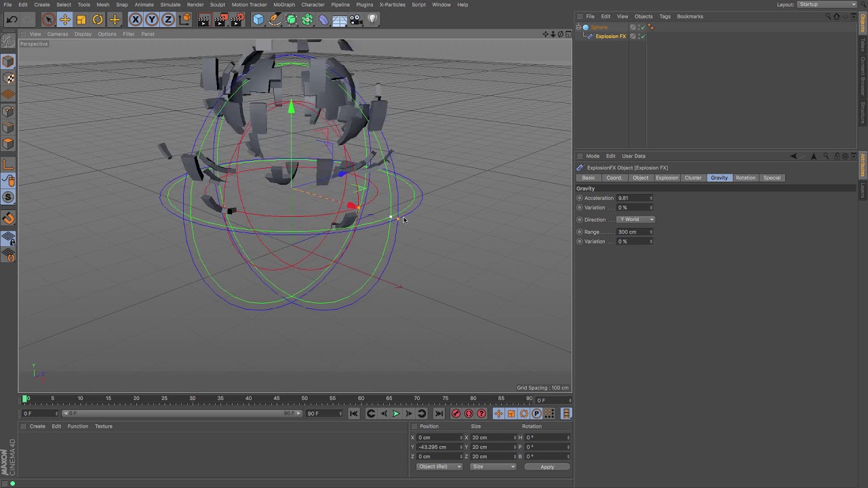Play the animation forwards
Image resolution: width=868 pixels, height=488 pixels.
click(396, 413)
